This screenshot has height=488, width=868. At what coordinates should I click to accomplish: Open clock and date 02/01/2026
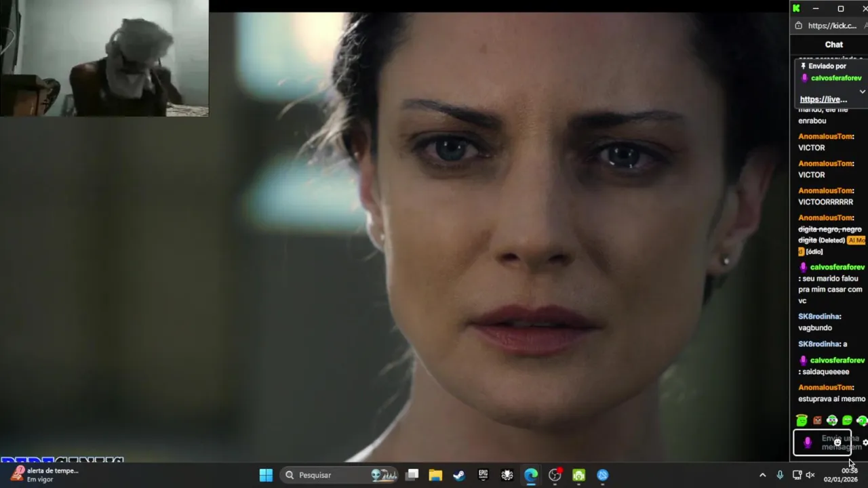[x=841, y=475]
